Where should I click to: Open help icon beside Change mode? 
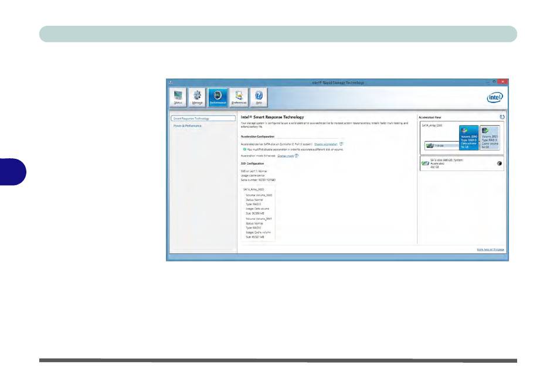point(297,155)
